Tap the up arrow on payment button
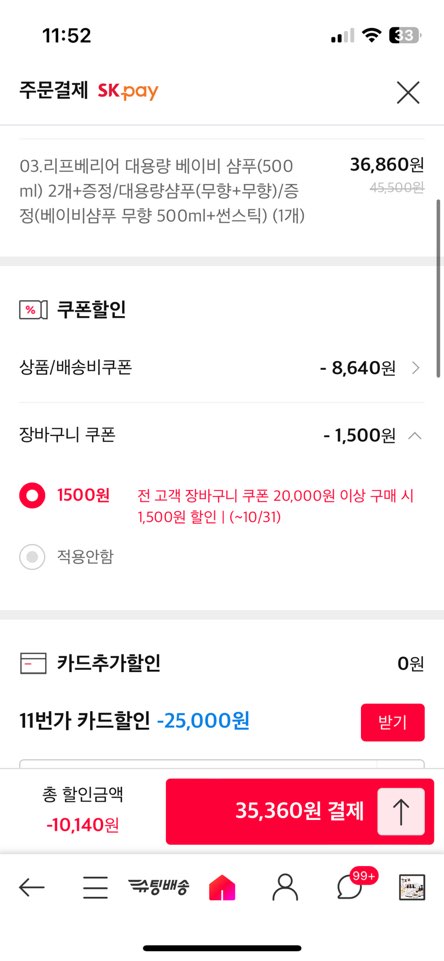The height and width of the screenshot is (961, 444). (400, 811)
